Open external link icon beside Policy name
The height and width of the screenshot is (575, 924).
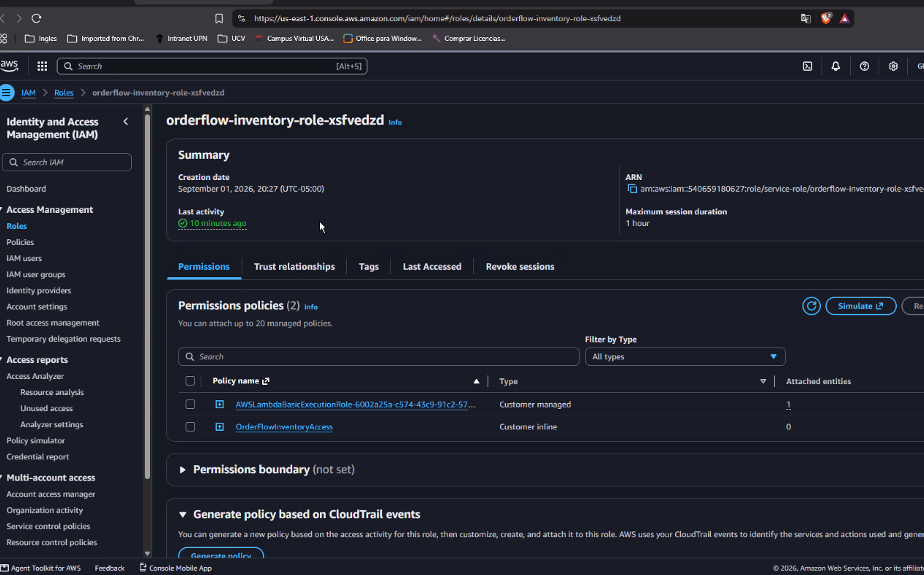point(266,381)
